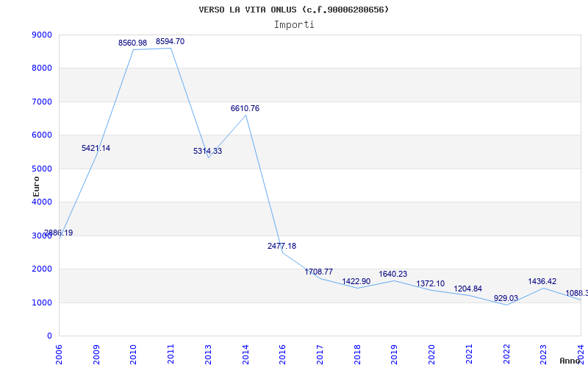The image size is (588, 368).
Task: Select data label 1640.23
Action: click(393, 274)
